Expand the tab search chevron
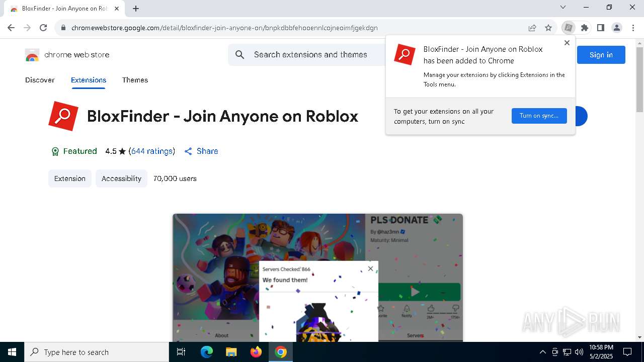This screenshot has width=644, height=362. (563, 7)
